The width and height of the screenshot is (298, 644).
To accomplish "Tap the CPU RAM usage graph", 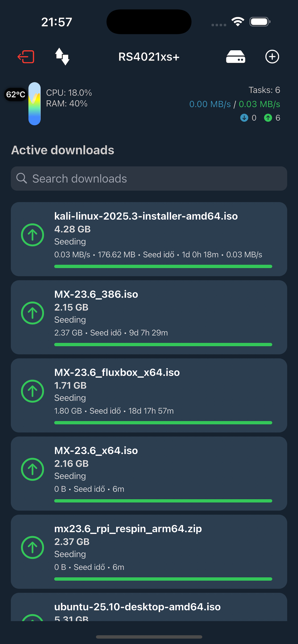I will click(34, 103).
